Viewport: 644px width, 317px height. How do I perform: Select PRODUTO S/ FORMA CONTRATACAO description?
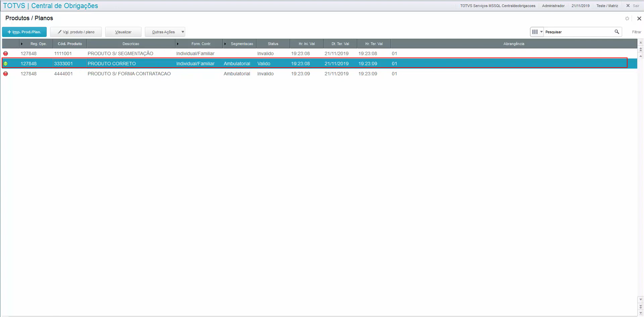pos(129,74)
